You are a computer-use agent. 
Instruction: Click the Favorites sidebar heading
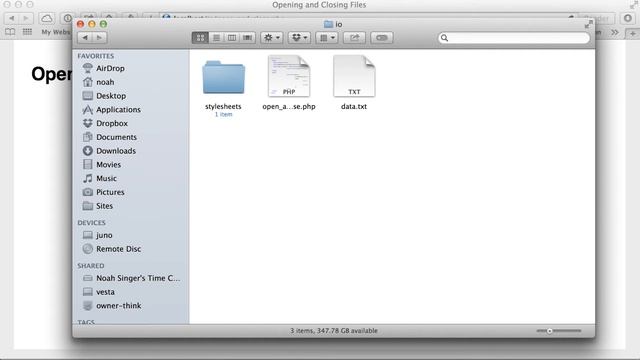click(96, 56)
